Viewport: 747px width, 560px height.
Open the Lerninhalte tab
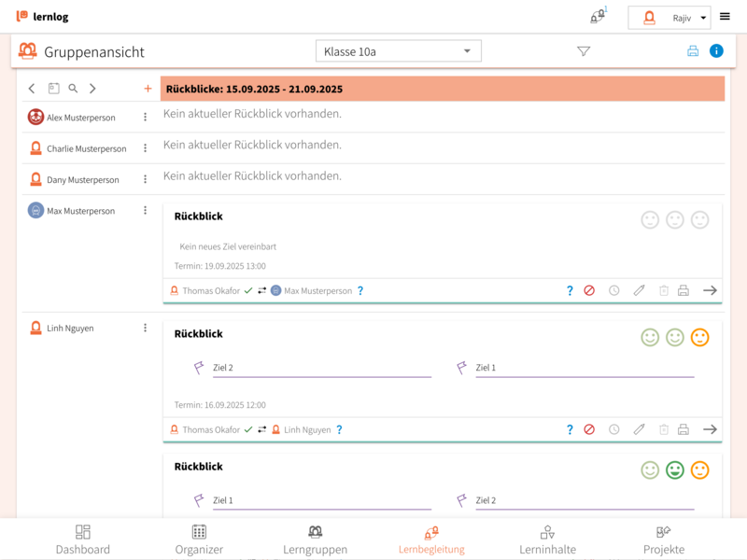(547, 539)
